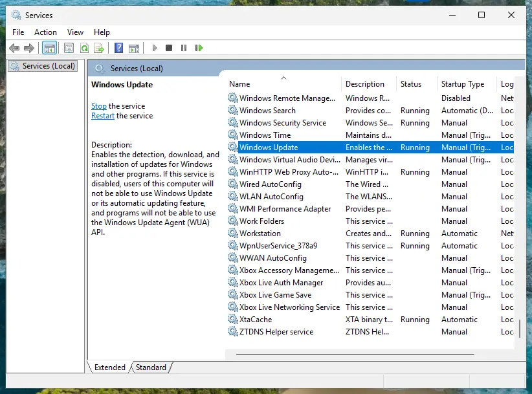This screenshot has height=394, width=532.
Task: Open the Help question-mark toolbar icon
Action: pyautogui.click(x=118, y=48)
